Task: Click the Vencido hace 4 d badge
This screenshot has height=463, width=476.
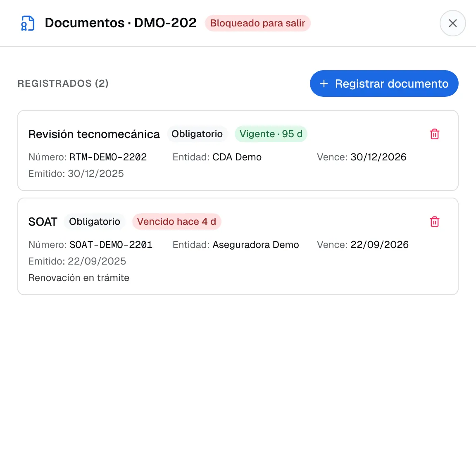Action: [177, 222]
